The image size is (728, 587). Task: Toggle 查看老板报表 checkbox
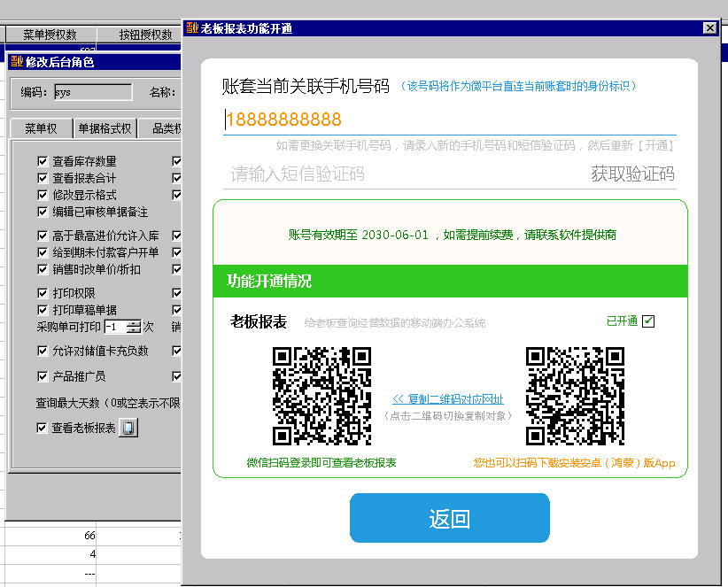point(43,429)
